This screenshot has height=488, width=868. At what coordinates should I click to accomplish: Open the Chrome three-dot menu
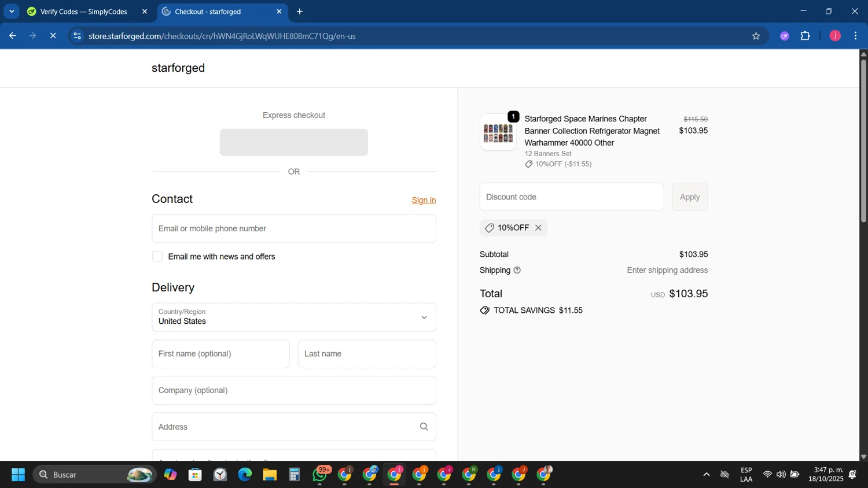[856, 36]
